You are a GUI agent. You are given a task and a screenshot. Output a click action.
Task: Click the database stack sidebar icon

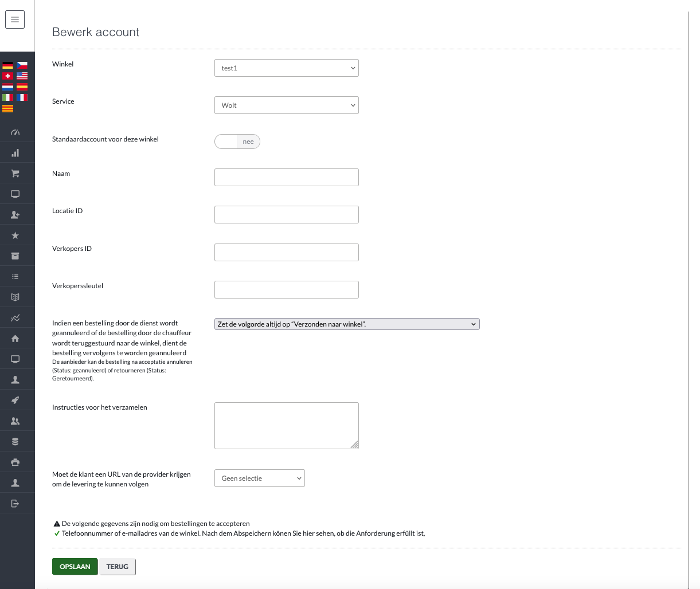pyautogui.click(x=15, y=442)
